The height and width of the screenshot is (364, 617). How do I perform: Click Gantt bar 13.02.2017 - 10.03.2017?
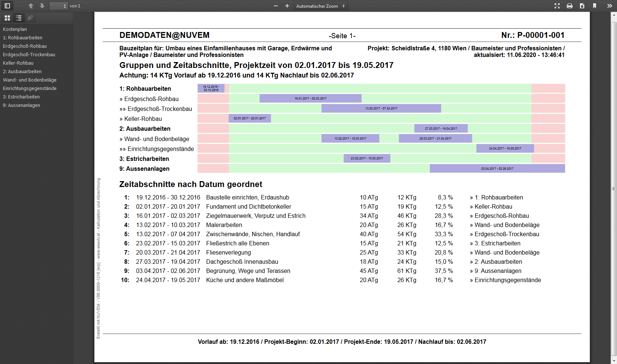click(350, 138)
